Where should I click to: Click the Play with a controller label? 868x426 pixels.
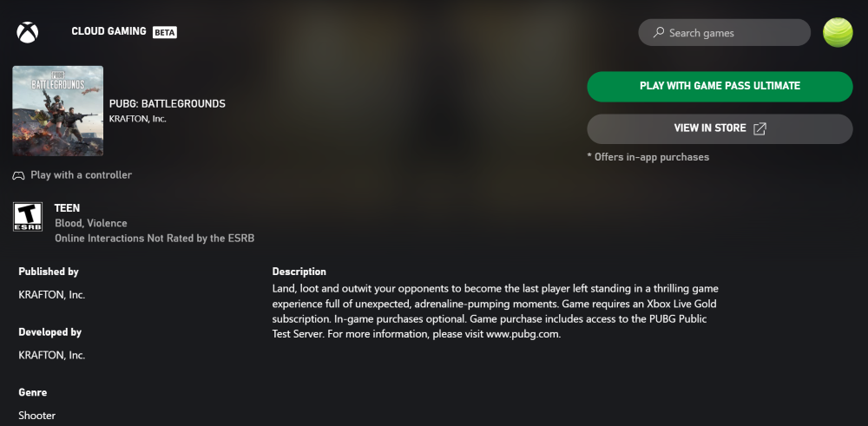coord(81,175)
